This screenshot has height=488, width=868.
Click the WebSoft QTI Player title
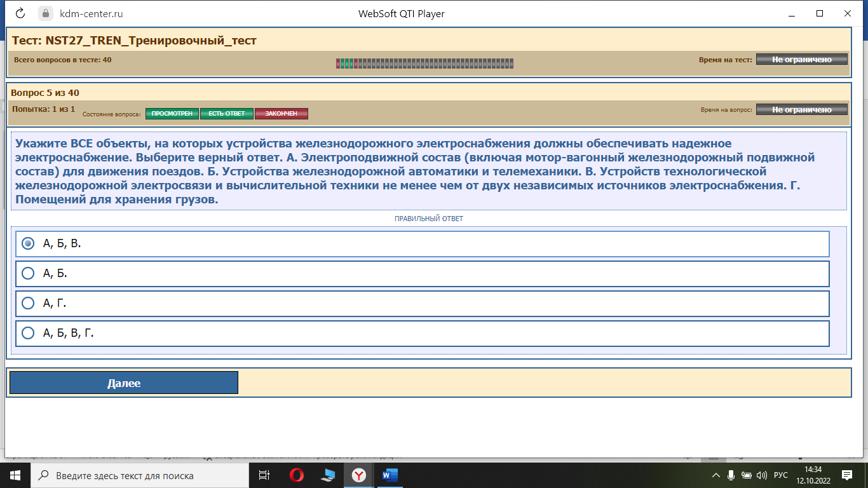click(402, 13)
